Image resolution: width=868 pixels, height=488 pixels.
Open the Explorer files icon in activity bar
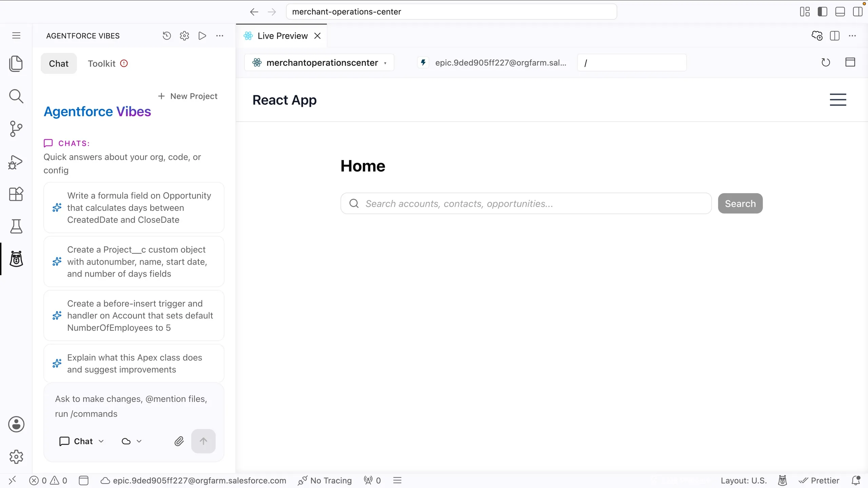tap(16, 64)
